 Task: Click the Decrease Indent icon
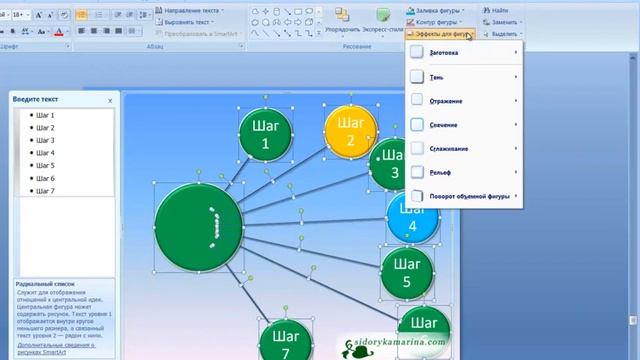point(118,15)
